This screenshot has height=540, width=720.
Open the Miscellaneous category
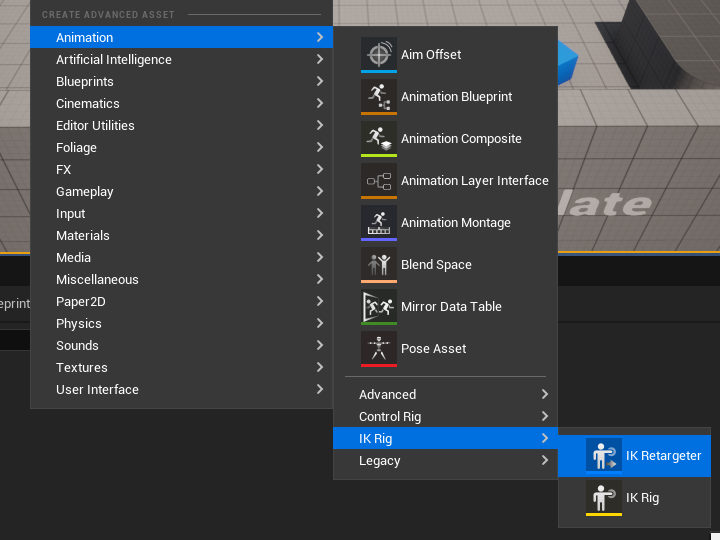pyautogui.click(x=181, y=280)
